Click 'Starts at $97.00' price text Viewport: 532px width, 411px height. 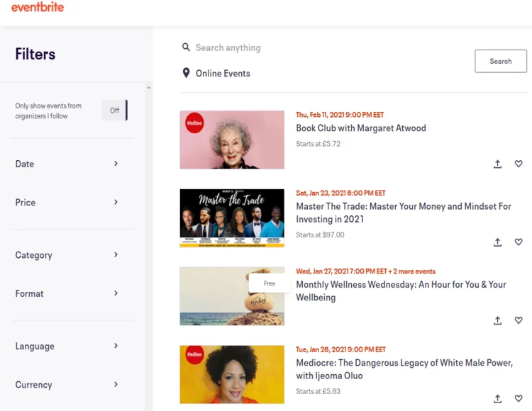point(320,235)
